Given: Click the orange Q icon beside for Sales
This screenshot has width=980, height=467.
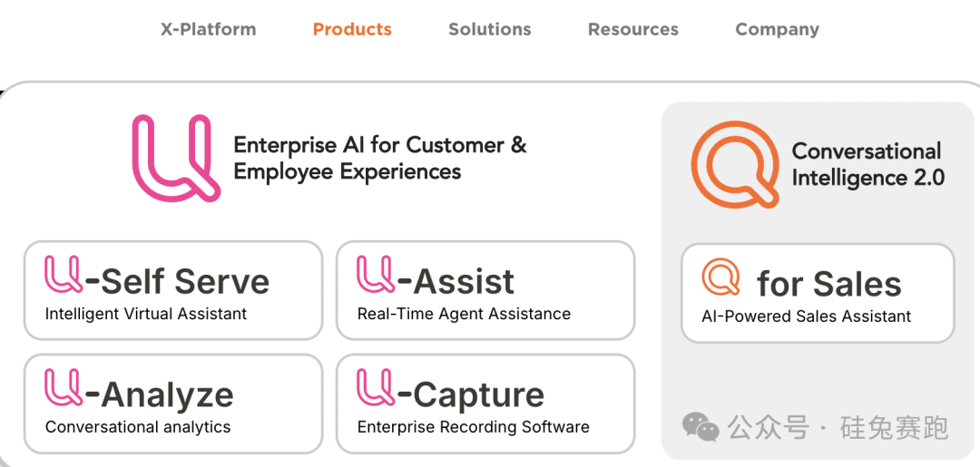Looking at the screenshot, I should [721, 277].
